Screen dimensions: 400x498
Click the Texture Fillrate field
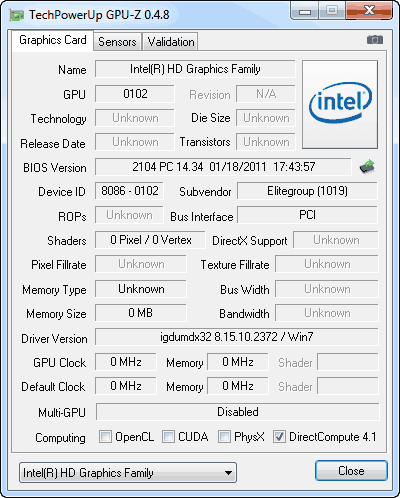(327, 264)
